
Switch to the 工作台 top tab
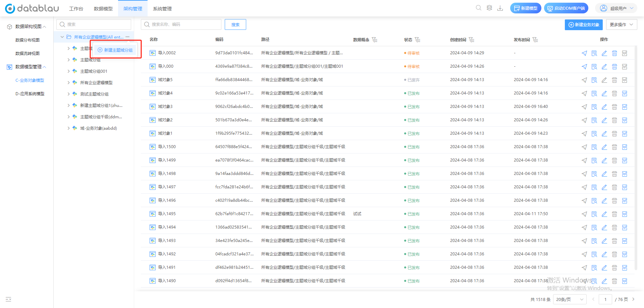pyautogui.click(x=76, y=8)
